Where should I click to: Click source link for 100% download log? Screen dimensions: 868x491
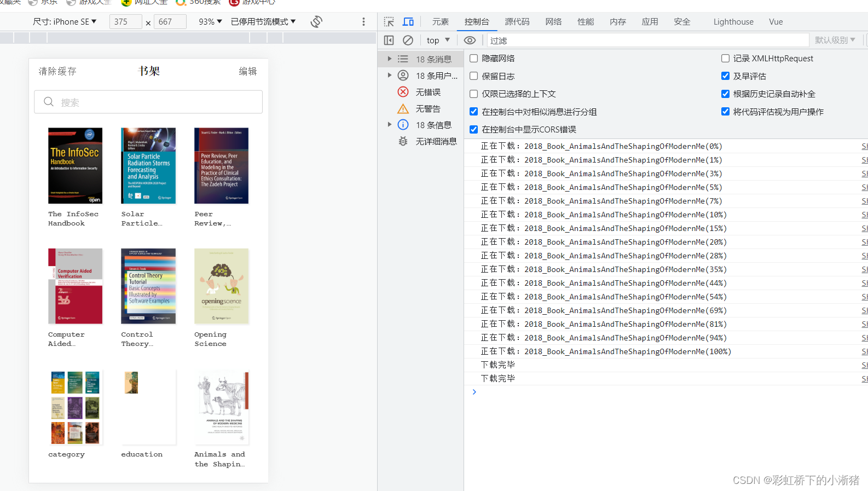pyautogui.click(x=864, y=351)
